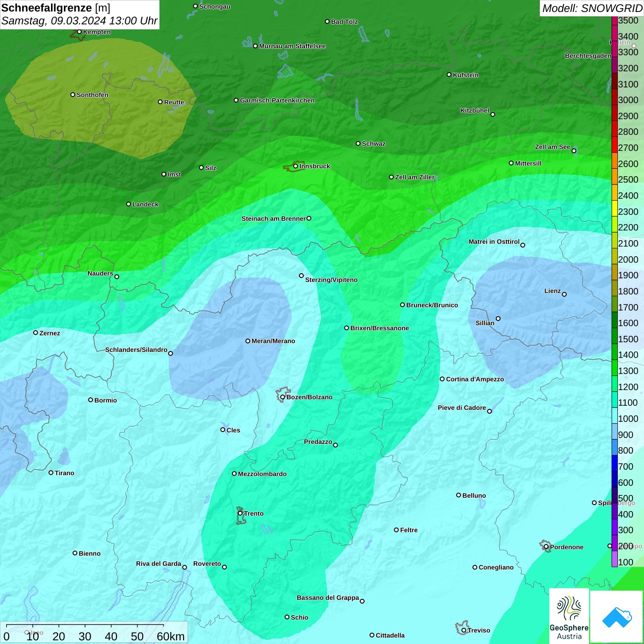Click the Bassano del Grappa label

(328, 598)
